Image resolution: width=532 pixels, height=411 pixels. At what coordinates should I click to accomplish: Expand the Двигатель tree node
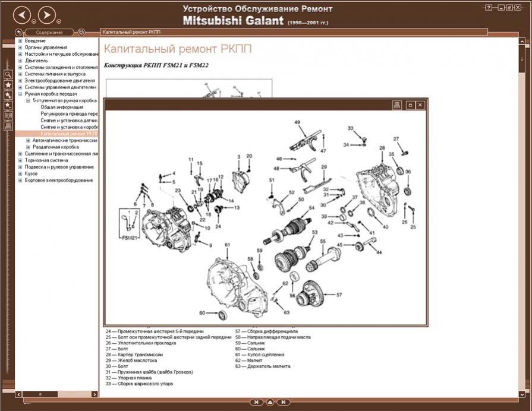tap(20, 61)
